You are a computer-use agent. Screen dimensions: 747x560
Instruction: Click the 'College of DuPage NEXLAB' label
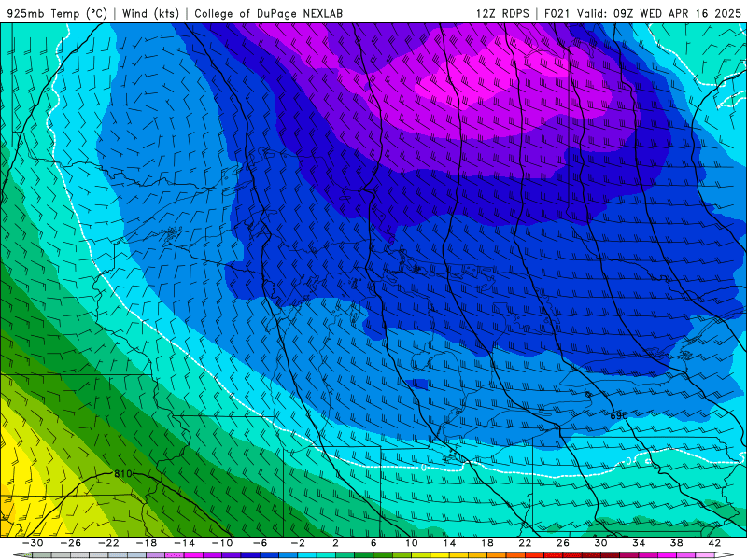point(268,13)
